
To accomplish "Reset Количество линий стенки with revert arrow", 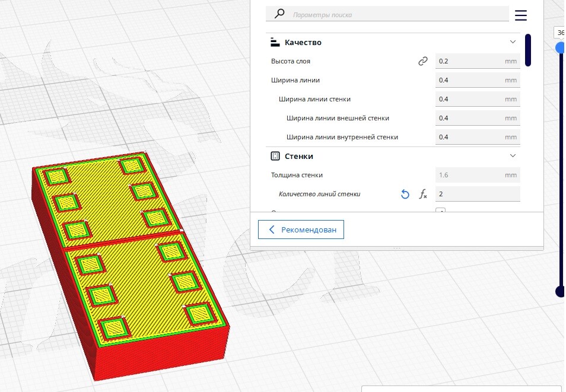I will [405, 194].
